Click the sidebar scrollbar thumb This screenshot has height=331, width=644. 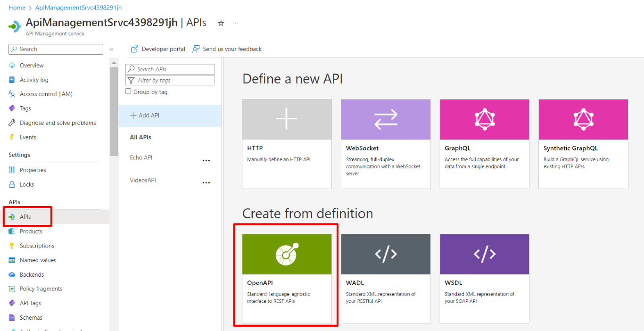[114, 111]
